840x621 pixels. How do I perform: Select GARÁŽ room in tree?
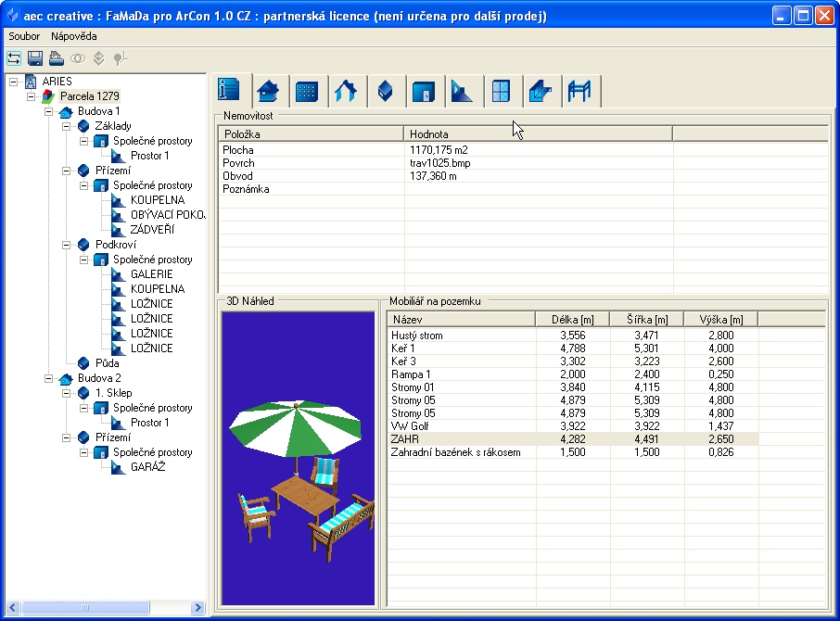pyautogui.click(x=147, y=467)
